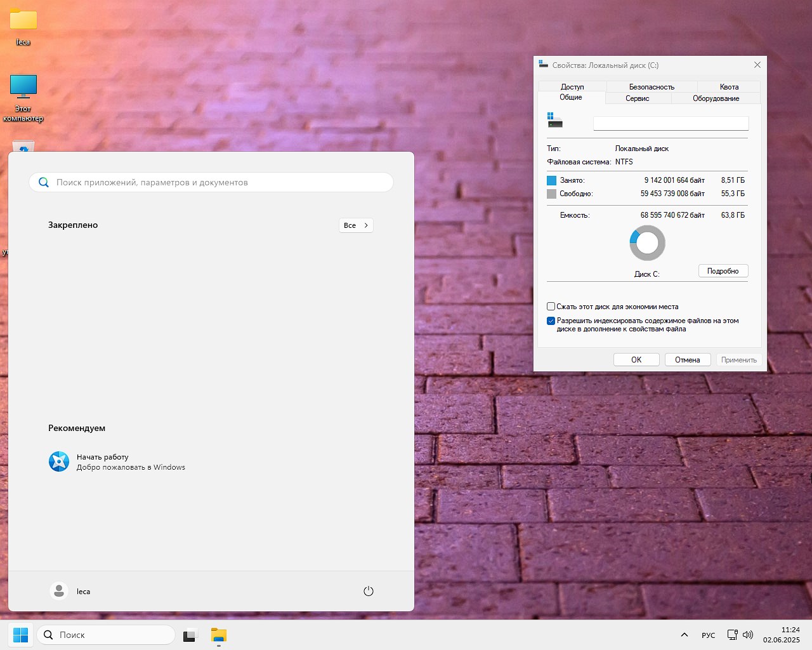Screen dimensions: 812x650
Task: Switch input language "РУС" indicator
Action: pos(709,635)
